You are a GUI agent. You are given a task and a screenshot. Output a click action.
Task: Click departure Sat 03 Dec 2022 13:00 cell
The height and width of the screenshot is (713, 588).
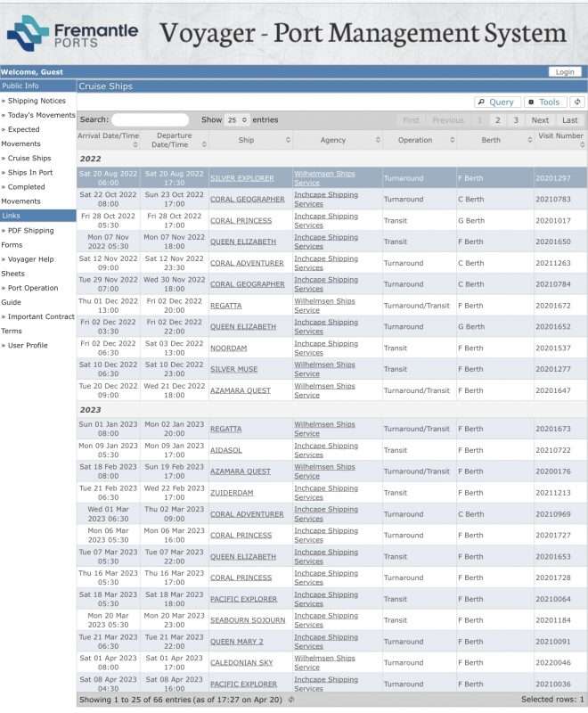174,348
